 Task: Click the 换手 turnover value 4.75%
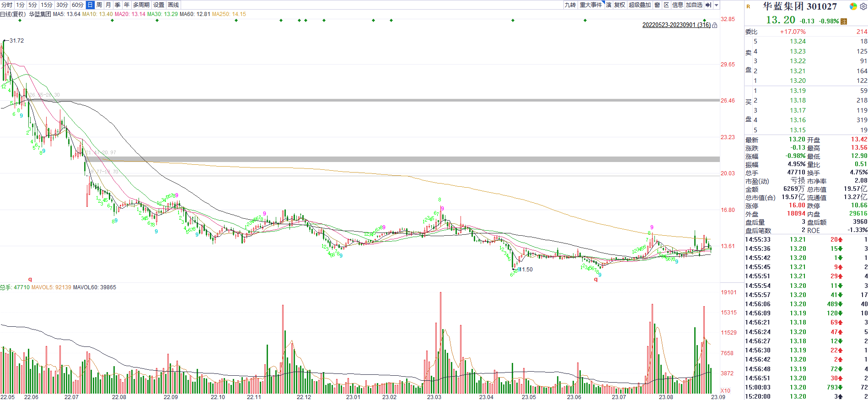pos(858,173)
